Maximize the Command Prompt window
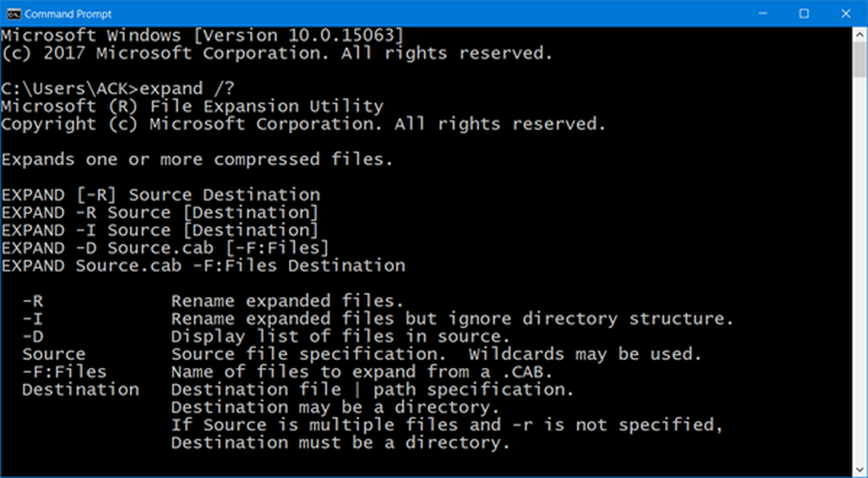The height and width of the screenshot is (478, 868). (805, 14)
